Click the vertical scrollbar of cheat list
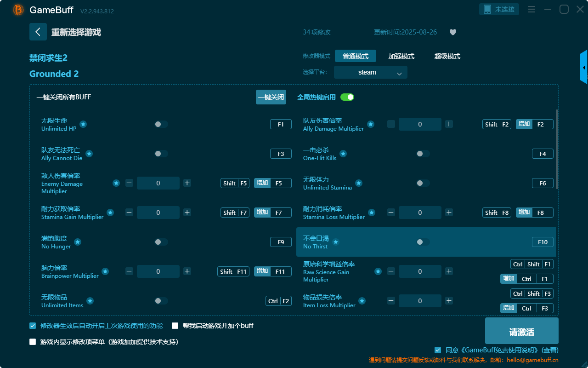Image resolution: width=588 pixels, height=368 pixels. pos(557,149)
